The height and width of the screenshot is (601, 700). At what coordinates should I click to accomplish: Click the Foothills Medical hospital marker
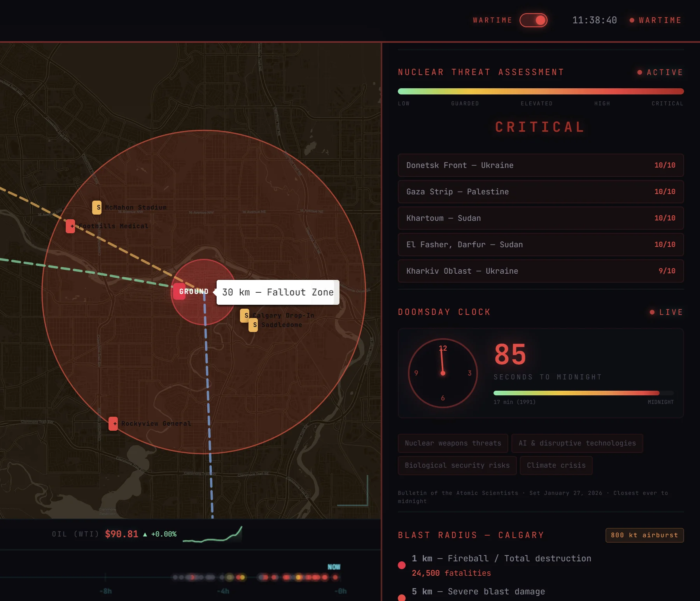coord(71,226)
